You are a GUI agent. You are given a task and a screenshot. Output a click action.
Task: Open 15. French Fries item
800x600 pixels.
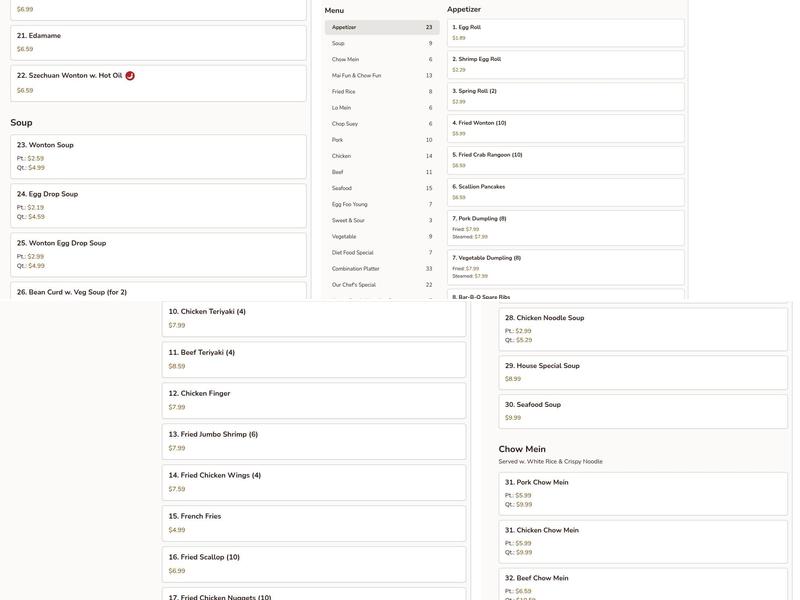(x=313, y=523)
